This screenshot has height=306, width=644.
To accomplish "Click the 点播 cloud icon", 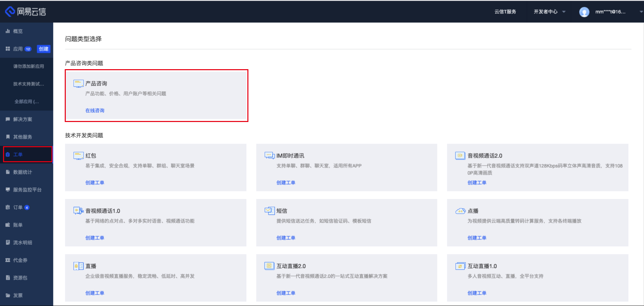I will pyautogui.click(x=460, y=211).
